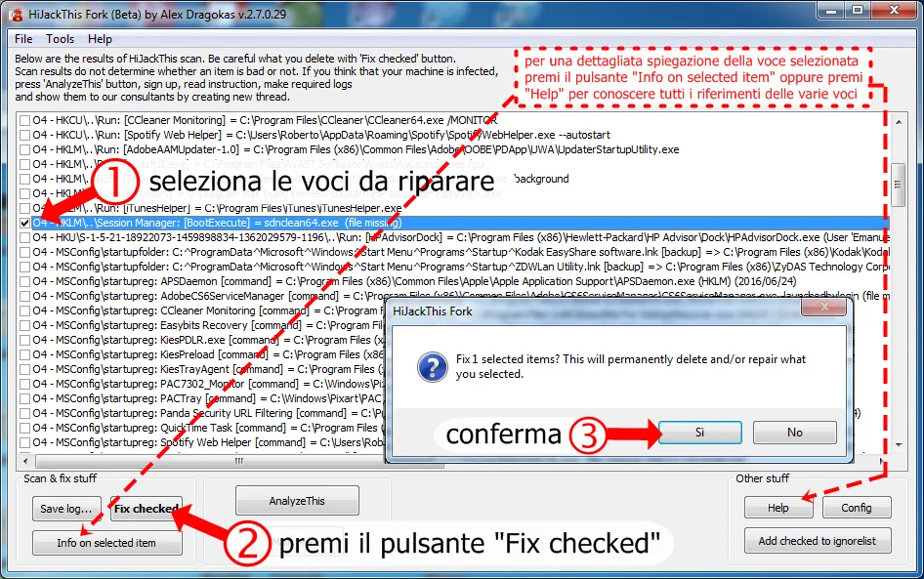Click the HiJackThis app icon in title bar
This screenshot has width=924, height=579.
(x=17, y=15)
